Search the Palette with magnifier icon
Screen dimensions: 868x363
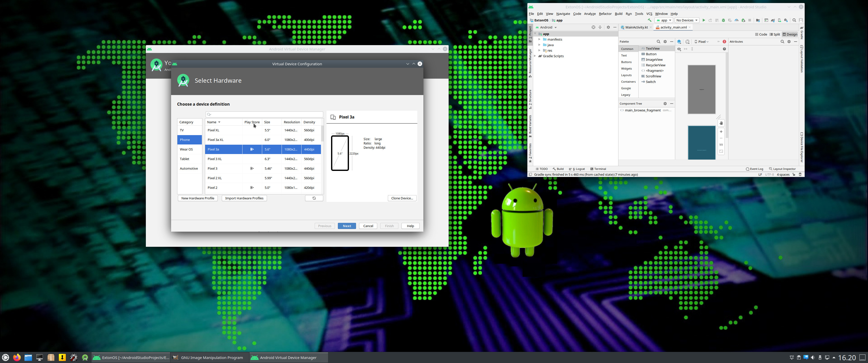click(x=658, y=41)
